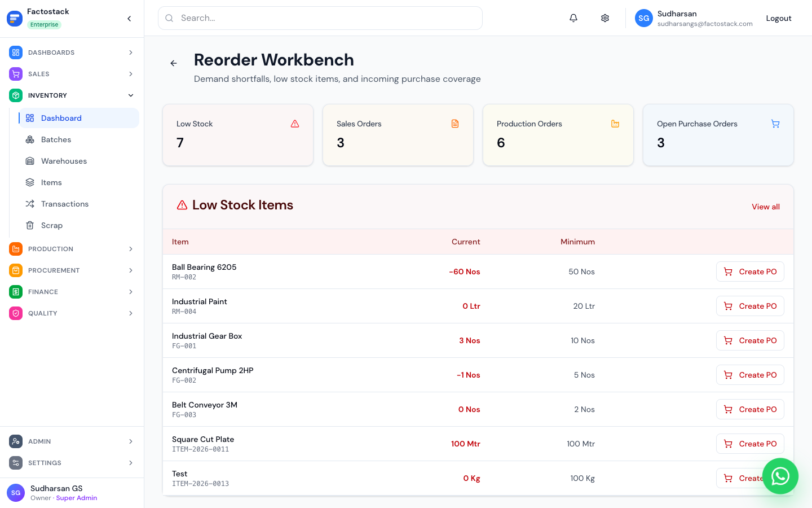Click the Enterprise plan badge
The image size is (812, 508).
[x=44, y=25]
